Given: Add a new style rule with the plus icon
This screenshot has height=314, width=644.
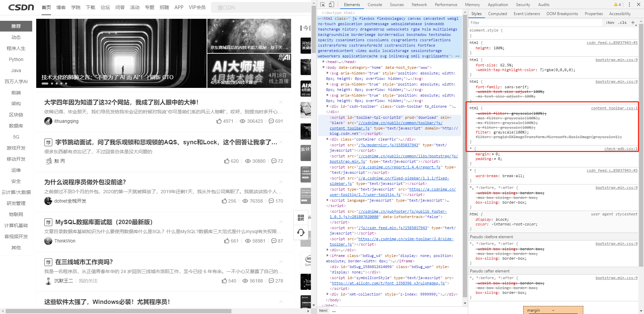Looking at the screenshot, I should [x=633, y=22].
